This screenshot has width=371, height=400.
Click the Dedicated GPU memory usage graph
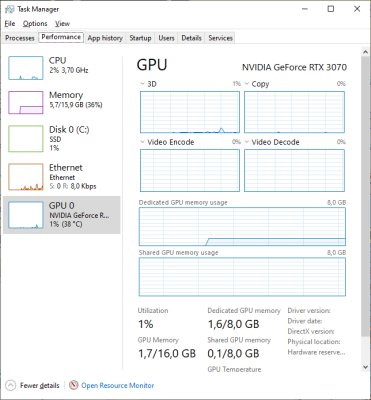pyautogui.click(x=242, y=227)
